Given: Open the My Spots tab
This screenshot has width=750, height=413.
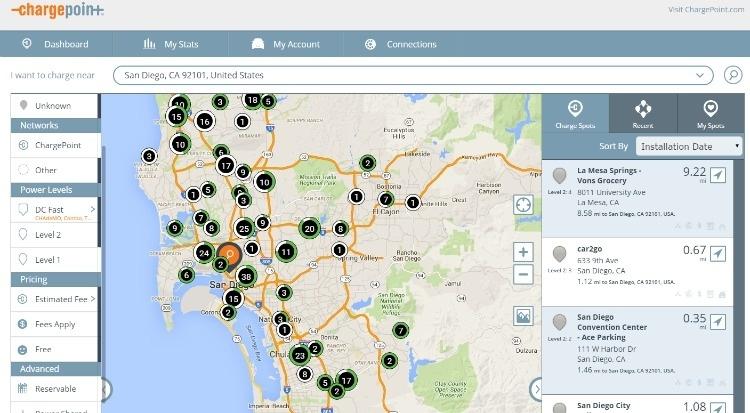Looking at the screenshot, I should tap(711, 114).
